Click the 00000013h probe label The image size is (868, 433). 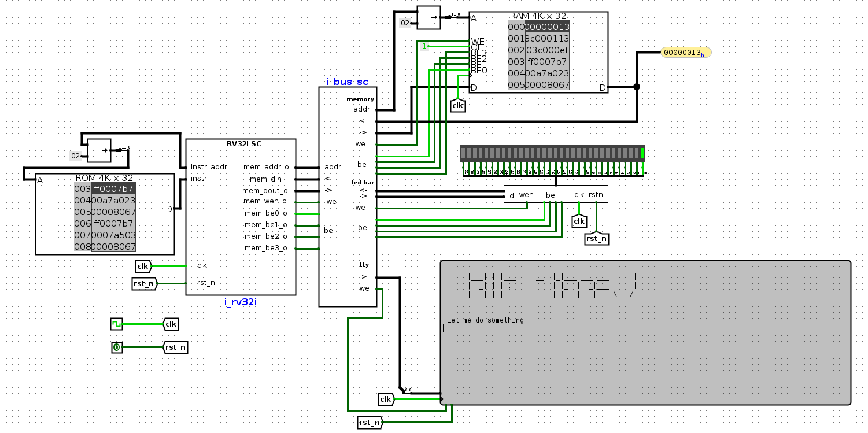tap(686, 53)
